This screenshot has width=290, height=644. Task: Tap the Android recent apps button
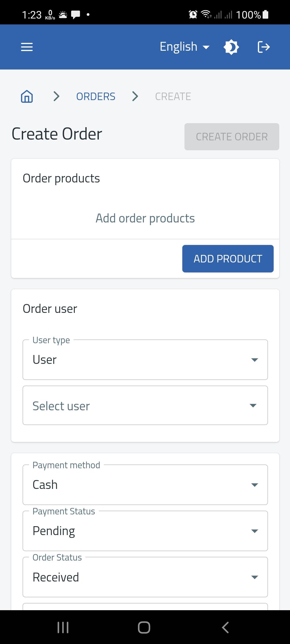63,627
